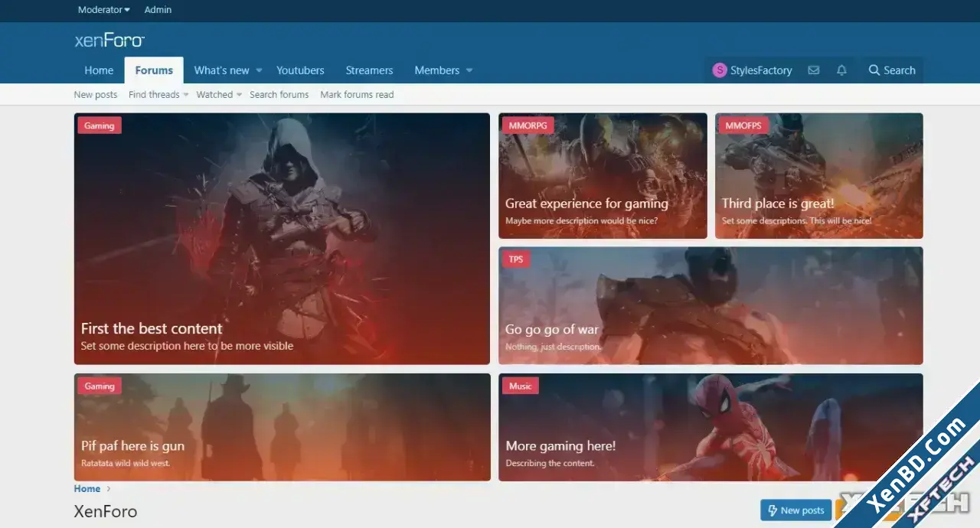The image size is (980, 528).
Task: Click 'Describing the content.' text
Action: pyautogui.click(x=550, y=464)
